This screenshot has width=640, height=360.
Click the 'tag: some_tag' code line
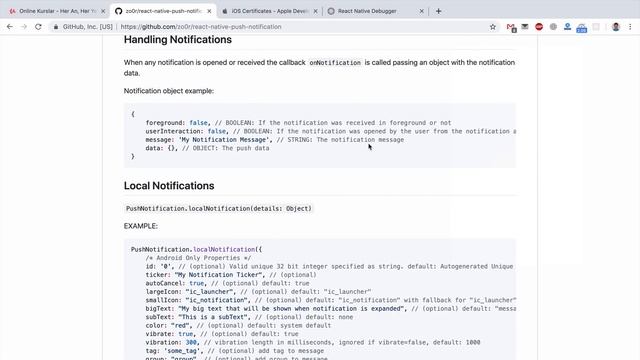(235, 351)
